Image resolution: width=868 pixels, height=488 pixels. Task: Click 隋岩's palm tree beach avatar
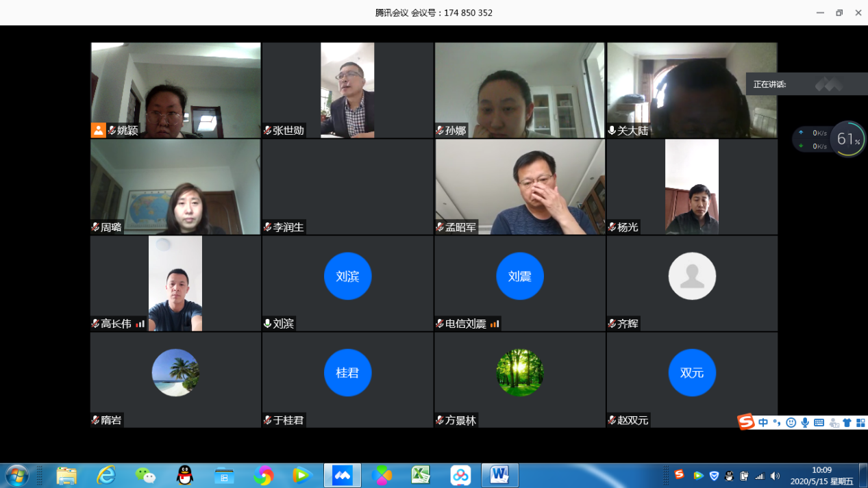(x=175, y=373)
